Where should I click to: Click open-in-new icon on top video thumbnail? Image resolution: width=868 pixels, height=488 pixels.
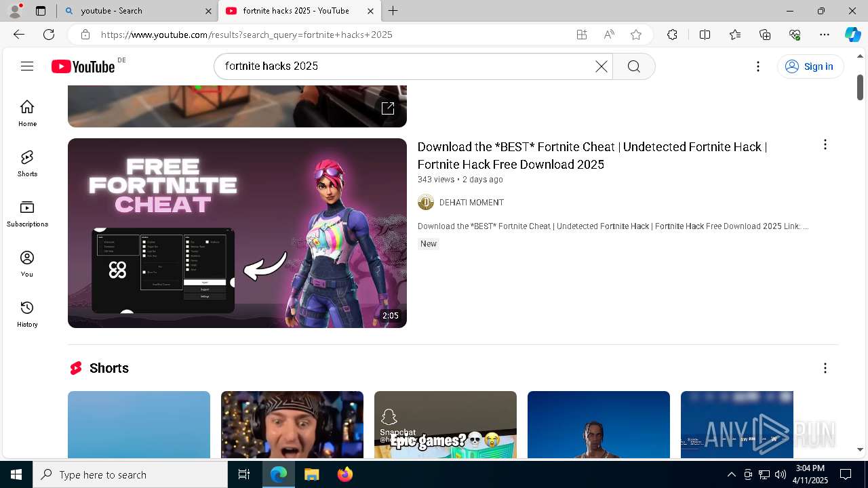click(388, 108)
